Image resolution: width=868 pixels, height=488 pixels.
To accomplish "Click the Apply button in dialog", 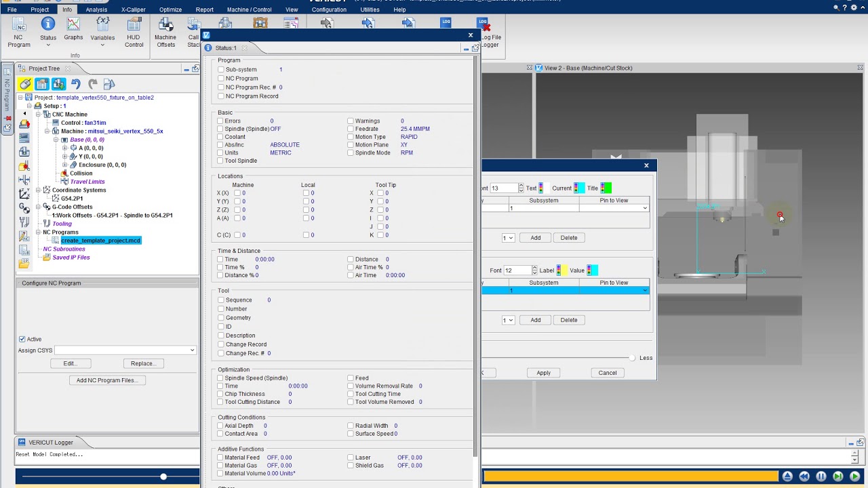I will 544,373.
